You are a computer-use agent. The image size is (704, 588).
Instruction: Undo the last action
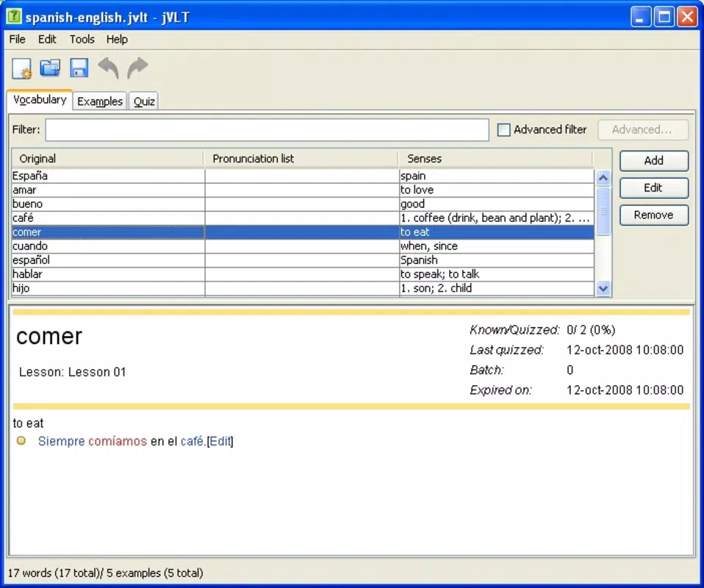(108, 68)
